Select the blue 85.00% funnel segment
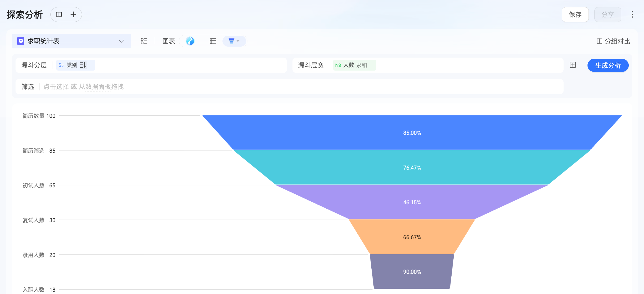 coord(412,133)
